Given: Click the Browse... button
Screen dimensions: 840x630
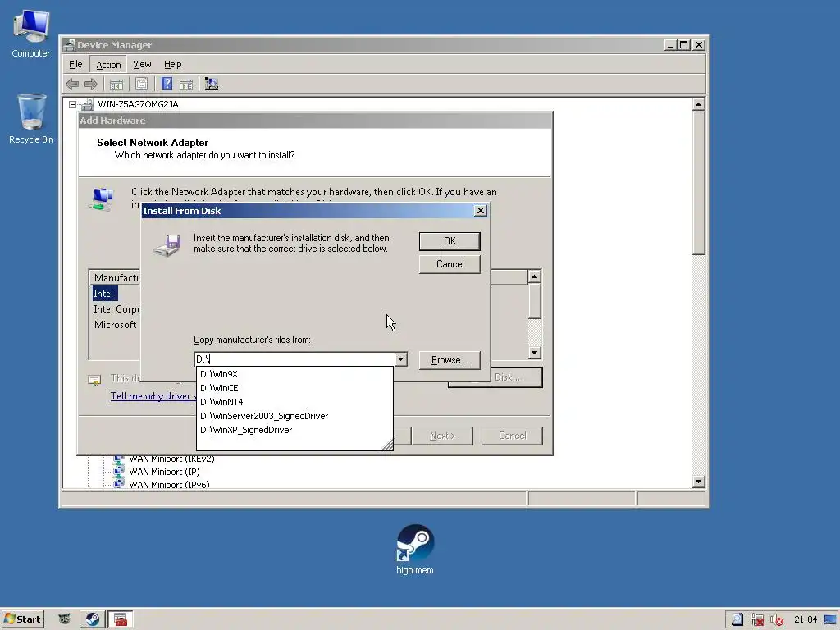Looking at the screenshot, I should (450, 360).
